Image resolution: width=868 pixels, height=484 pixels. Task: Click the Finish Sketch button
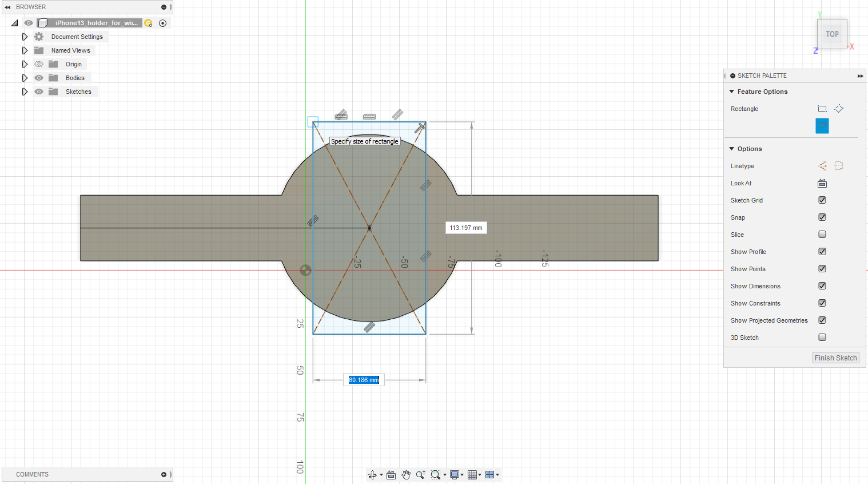pos(836,358)
